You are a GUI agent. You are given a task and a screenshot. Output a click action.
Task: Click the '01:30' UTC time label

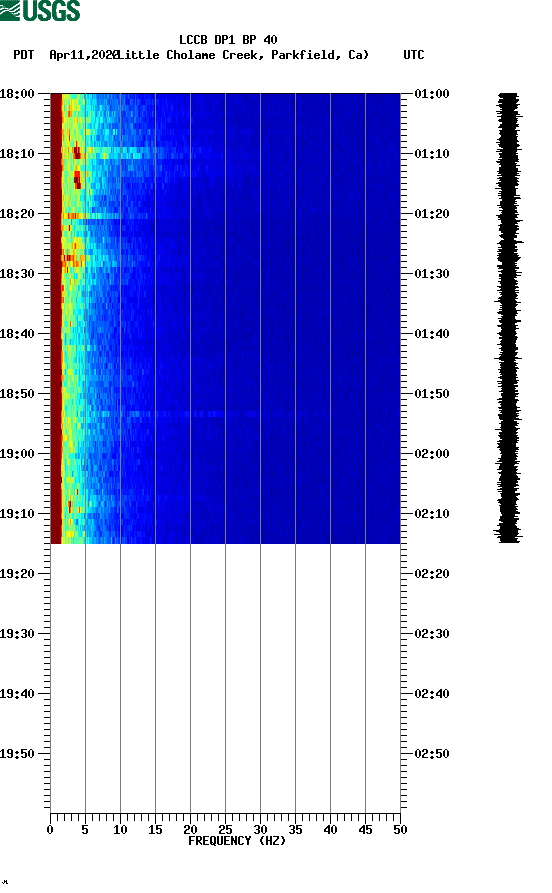(432, 273)
